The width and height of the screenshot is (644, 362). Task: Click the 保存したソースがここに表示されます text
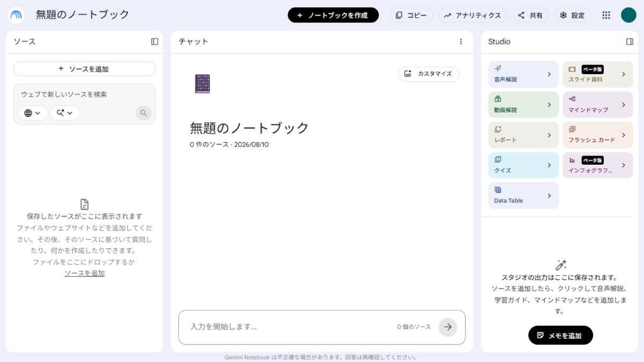(84, 216)
